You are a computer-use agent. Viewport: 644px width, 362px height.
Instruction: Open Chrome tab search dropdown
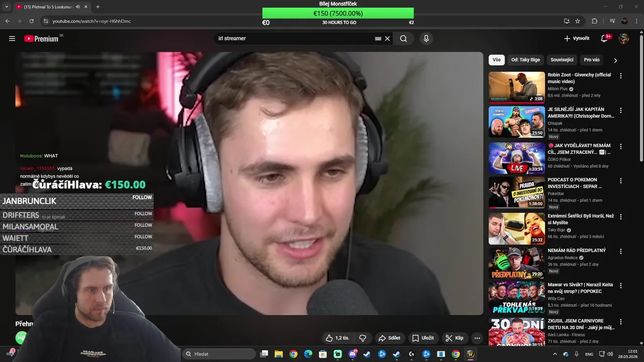7,7
